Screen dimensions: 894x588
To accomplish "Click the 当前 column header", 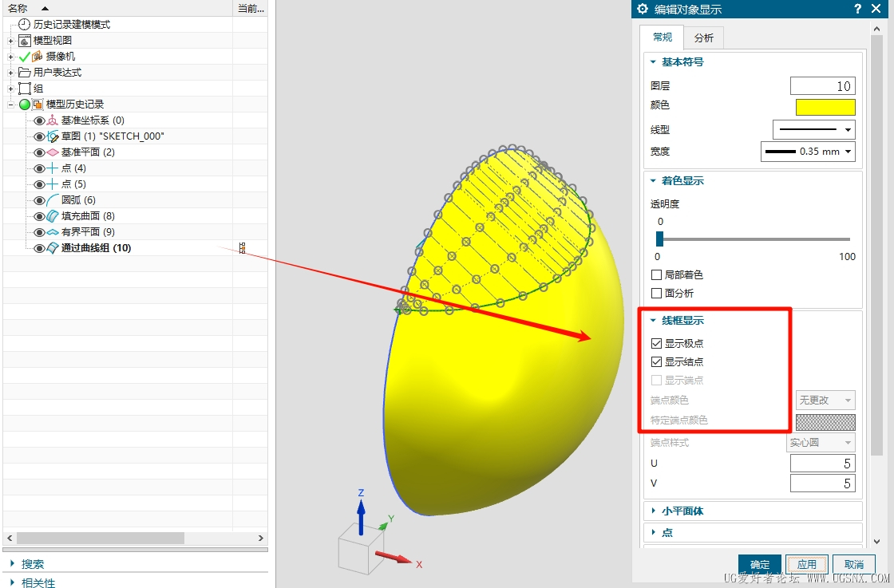I will tap(251, 8).
